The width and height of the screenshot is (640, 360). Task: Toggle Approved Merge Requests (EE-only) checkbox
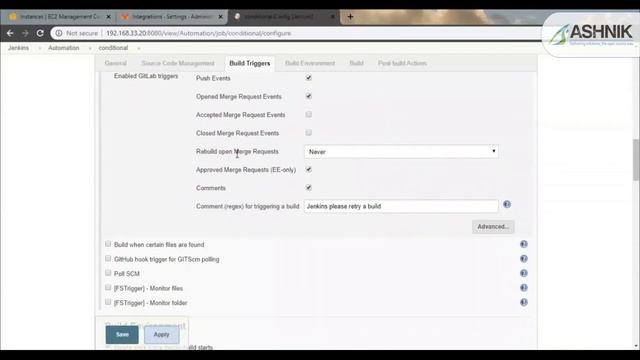[x=309, y=169]
